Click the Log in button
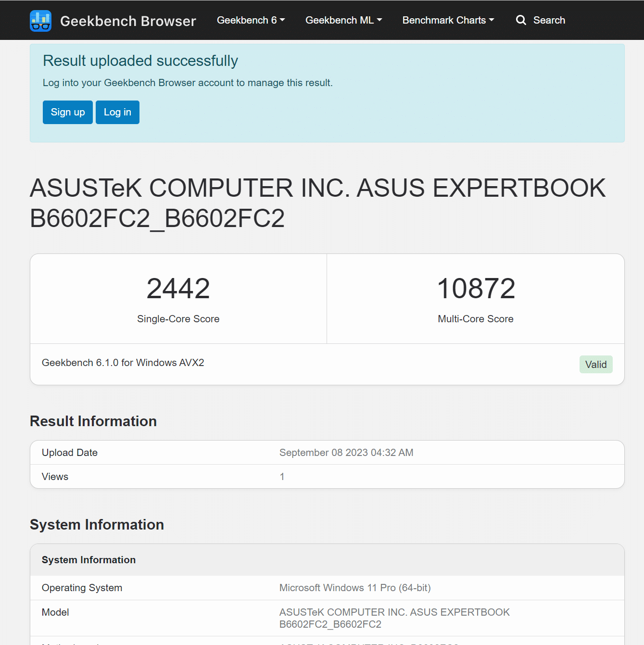This screenshot has height=645, width=644. (x=117, y=112)
